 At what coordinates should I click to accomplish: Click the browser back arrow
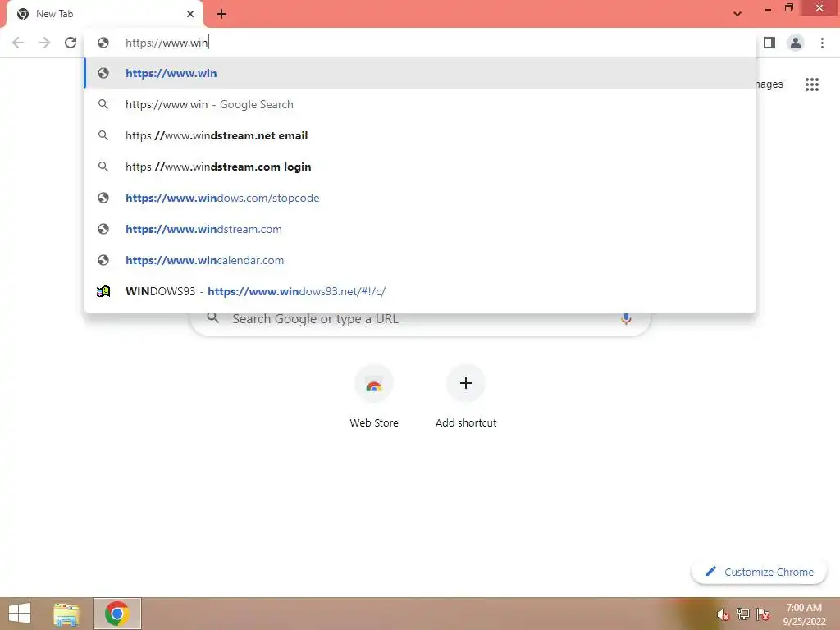[18, 43]
